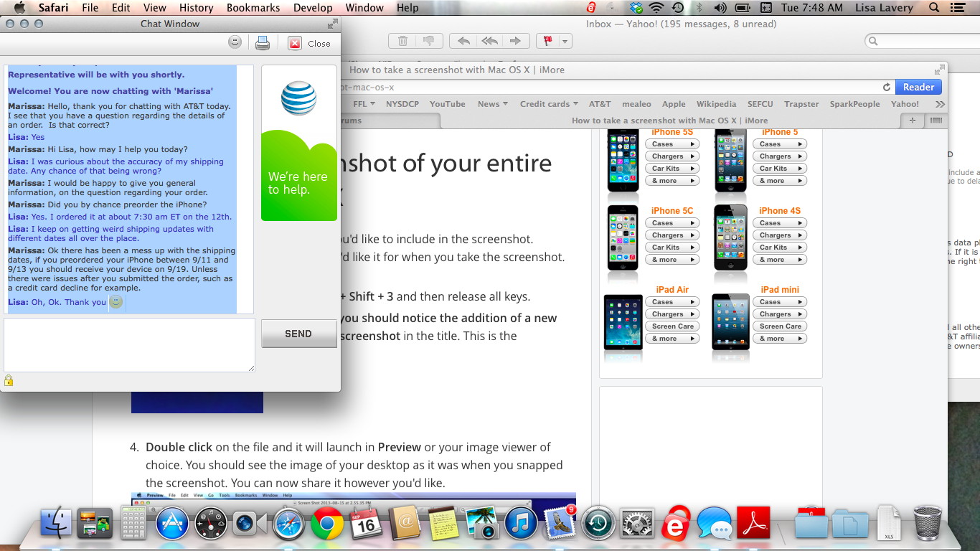Open a new Safari tab with plus button
This screenshot has width=980, height=551.
[x=913, y=121]
